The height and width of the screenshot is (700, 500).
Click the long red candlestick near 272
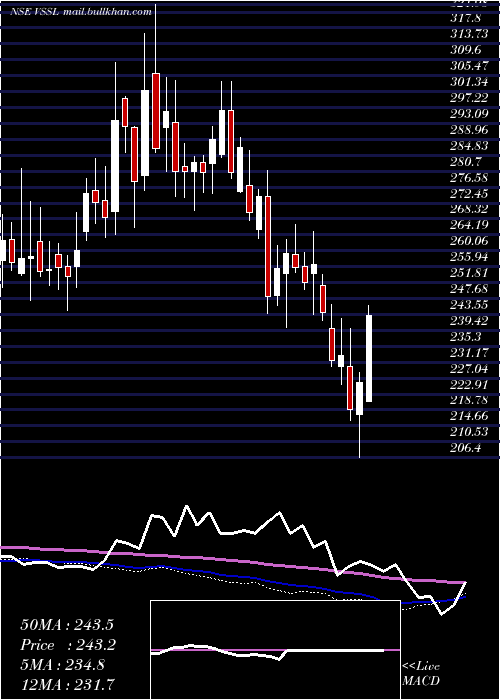[268, 246]
